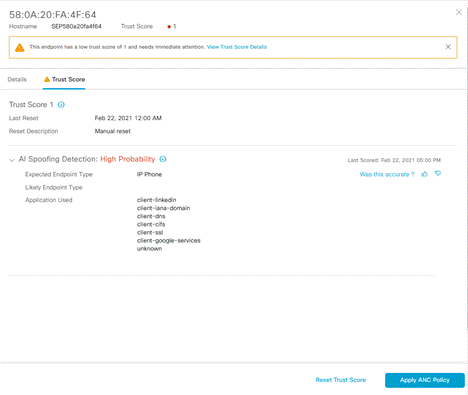
Task: Click client-google-services application entry
Action: point(169,241)
